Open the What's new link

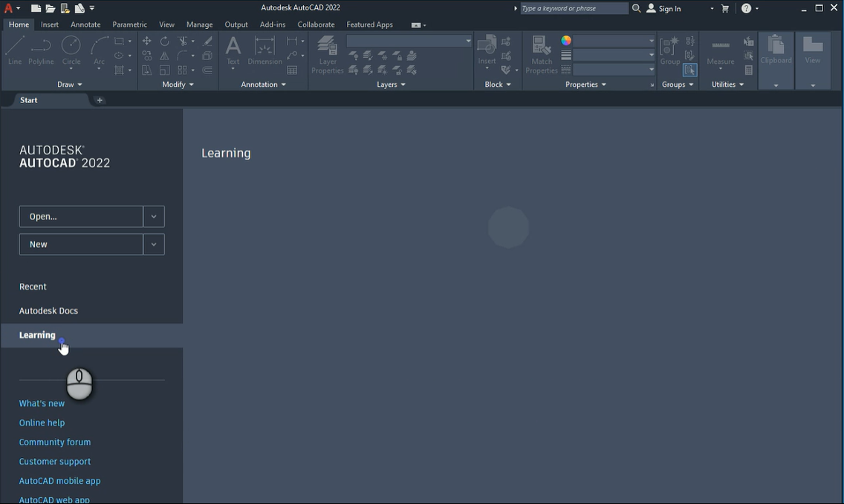coord(42,403)
